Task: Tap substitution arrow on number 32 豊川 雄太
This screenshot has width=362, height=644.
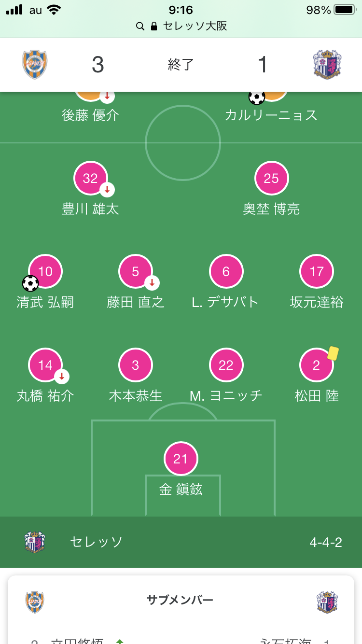Action: click(107, 189)
